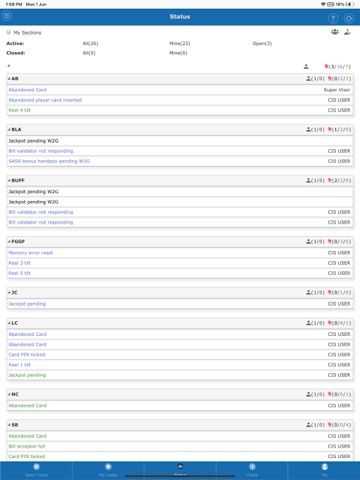This screenshot has width=360, height=480.
Task: Open the group of people icon
Action: tap(335, 32)
